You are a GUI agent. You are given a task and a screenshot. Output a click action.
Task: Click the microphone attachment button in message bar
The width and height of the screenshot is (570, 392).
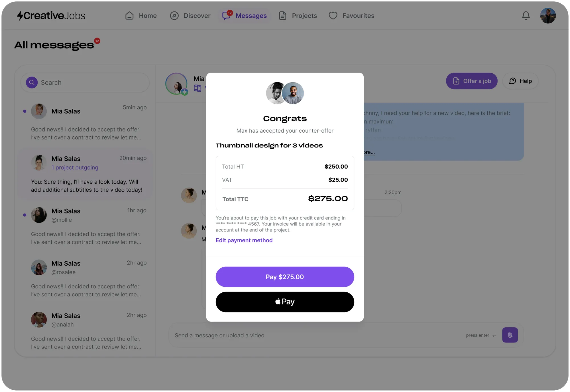coord(510,335)
